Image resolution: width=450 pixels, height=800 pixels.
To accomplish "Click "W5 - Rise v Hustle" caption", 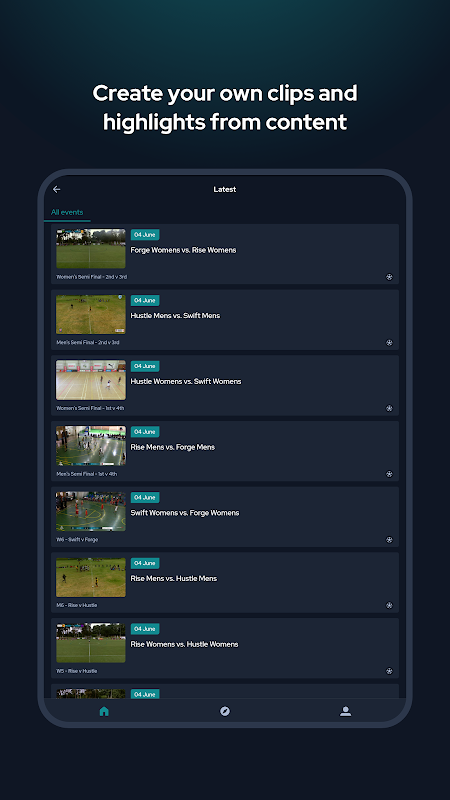I will coord(77,671).
